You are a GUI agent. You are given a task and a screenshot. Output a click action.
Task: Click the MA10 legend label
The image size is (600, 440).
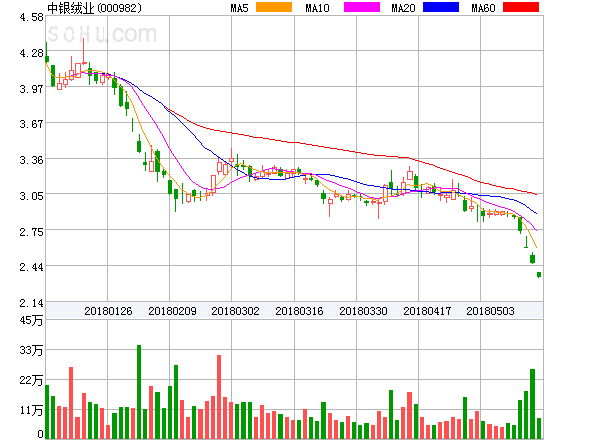tap(317, 8)
